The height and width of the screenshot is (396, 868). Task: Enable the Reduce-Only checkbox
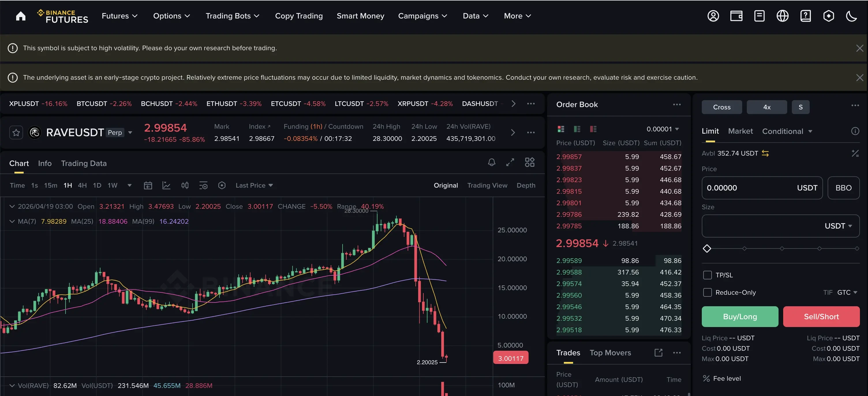click(707, 292)
